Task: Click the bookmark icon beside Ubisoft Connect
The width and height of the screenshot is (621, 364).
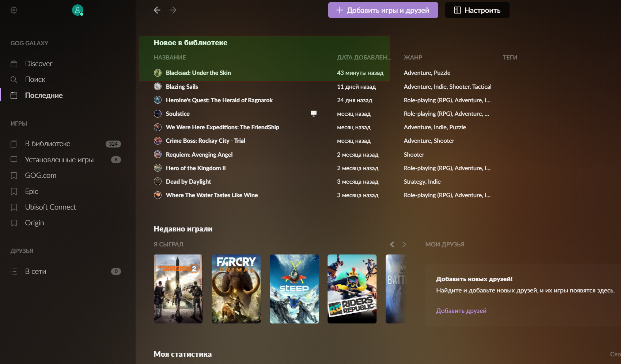Action: coord(14,207)
